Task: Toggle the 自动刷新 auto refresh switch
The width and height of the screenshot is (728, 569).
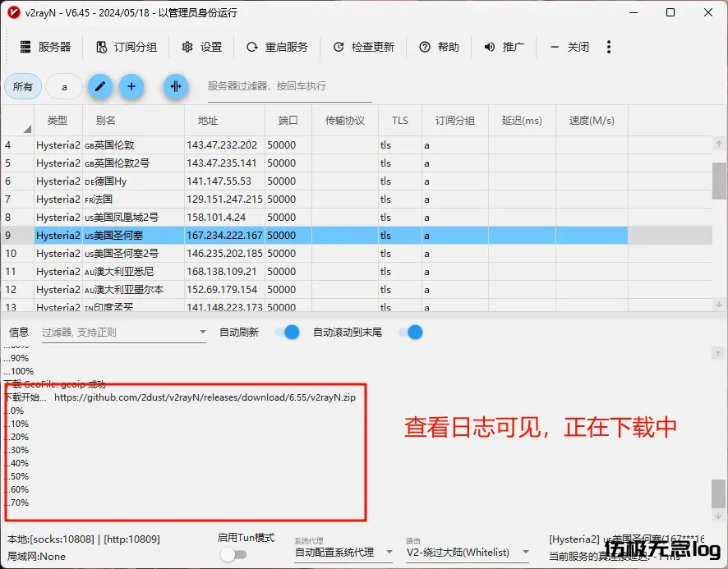Action: tap(287, 333)
